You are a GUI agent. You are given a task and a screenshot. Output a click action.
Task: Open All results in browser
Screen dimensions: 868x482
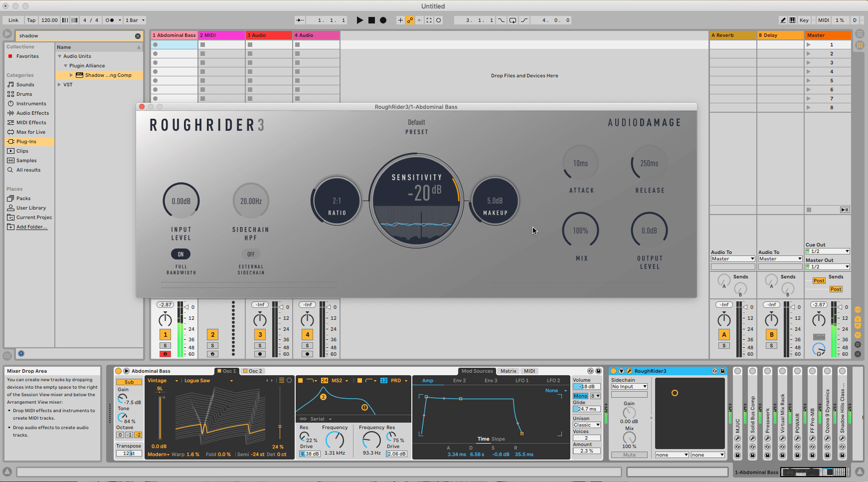pos(28,170)
